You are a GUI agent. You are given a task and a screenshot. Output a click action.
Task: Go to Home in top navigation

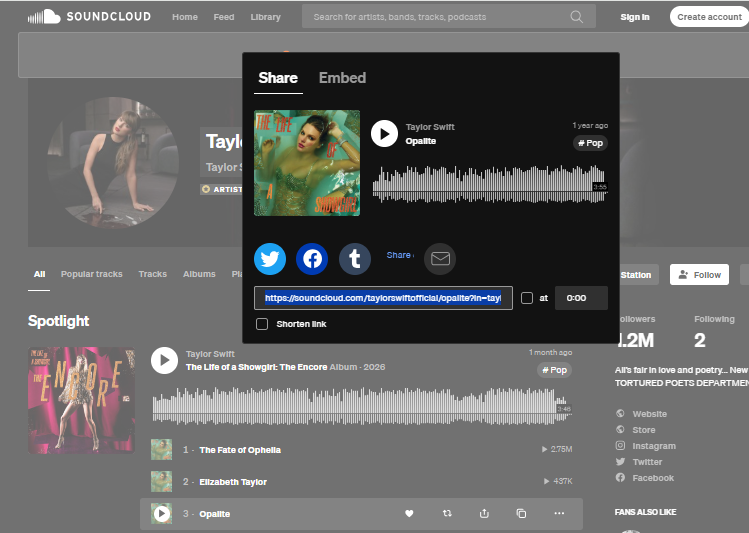pyautogui.click(x=185, y=17)
